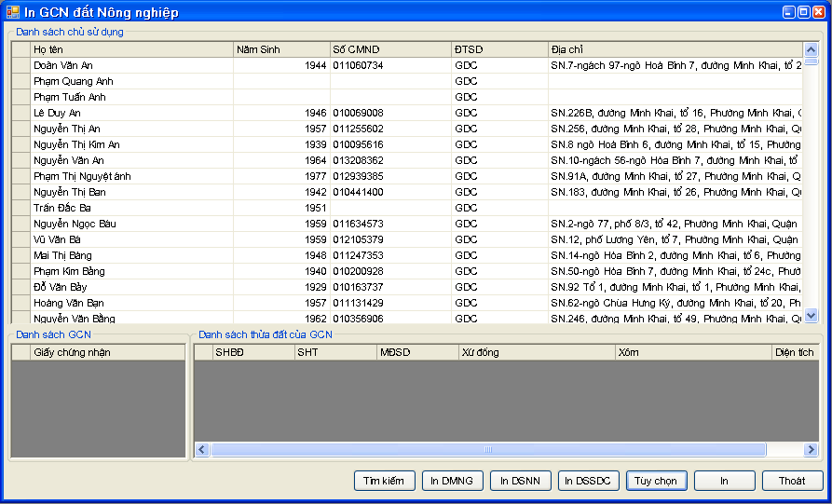832x504 pixels.
Task: Sort by Họ tên column header
Action: (131, 49)
